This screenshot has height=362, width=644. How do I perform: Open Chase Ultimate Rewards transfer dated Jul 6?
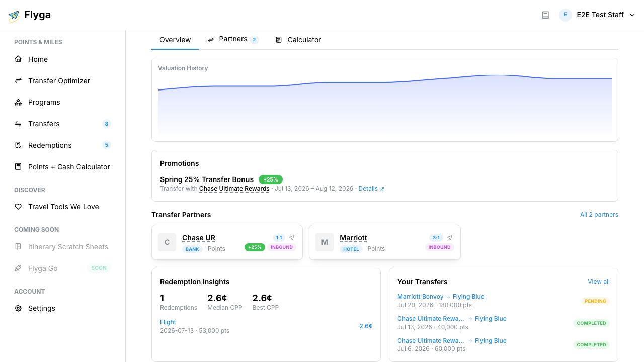coord(431,341)
